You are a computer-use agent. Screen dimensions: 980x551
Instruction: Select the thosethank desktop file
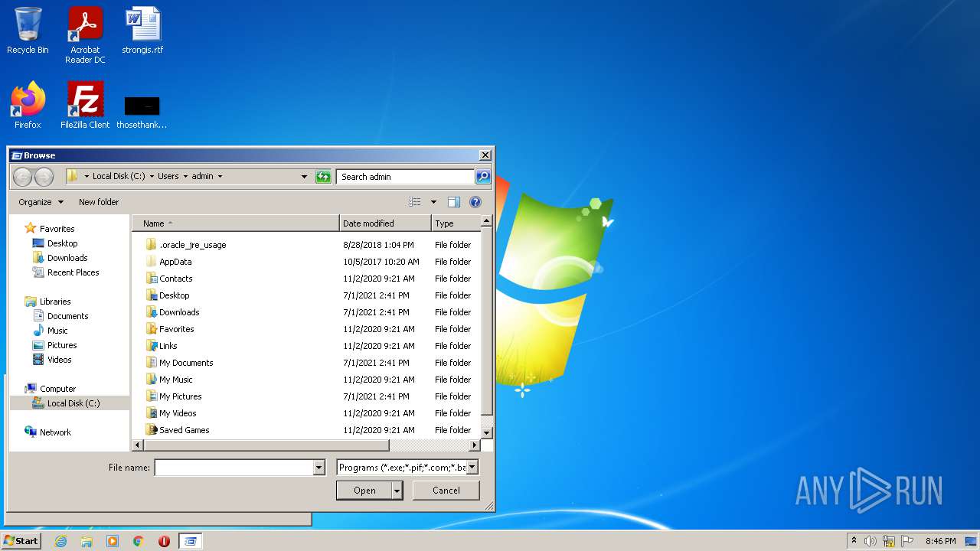(142, 111)
